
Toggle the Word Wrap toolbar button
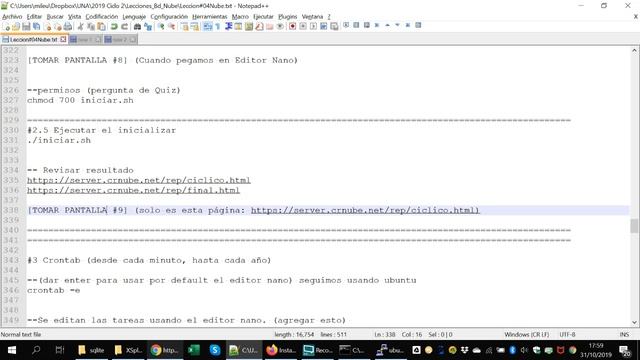pyautogui.click(x=208, y=27)
